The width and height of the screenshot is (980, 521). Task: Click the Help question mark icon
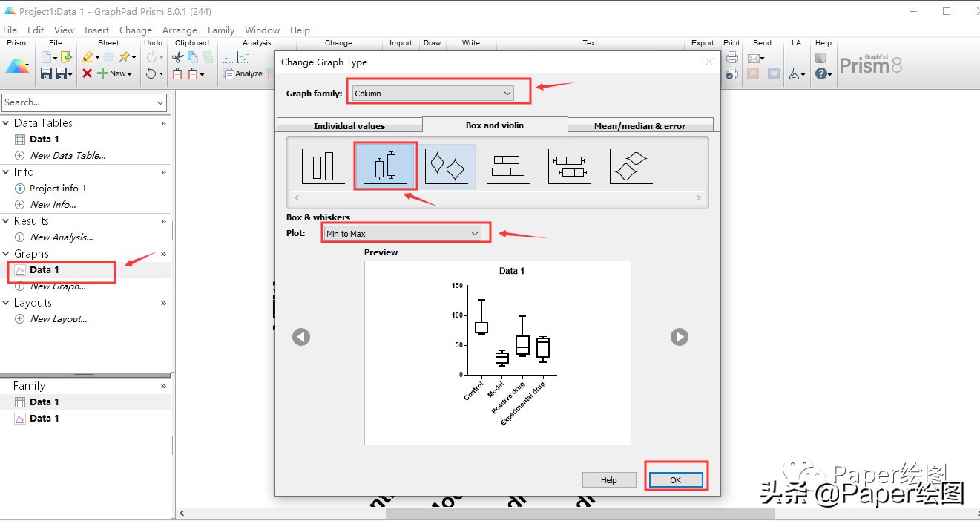(x=820, y=73)
